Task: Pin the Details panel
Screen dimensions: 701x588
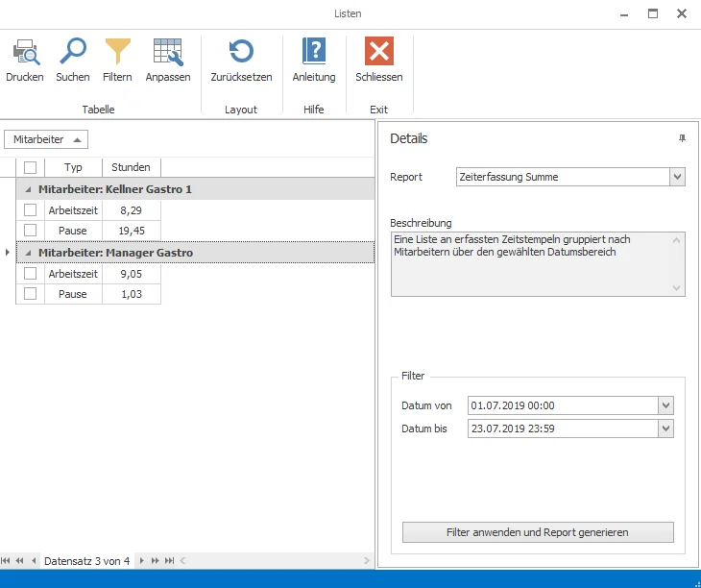Action: click(682, 139)
